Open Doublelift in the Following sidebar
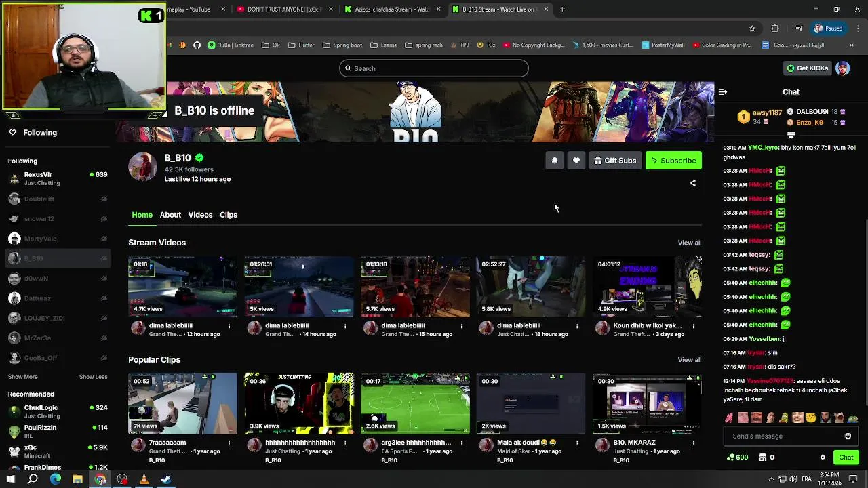The width and height of the screenshot is (868, 488). tap(58, 199)
